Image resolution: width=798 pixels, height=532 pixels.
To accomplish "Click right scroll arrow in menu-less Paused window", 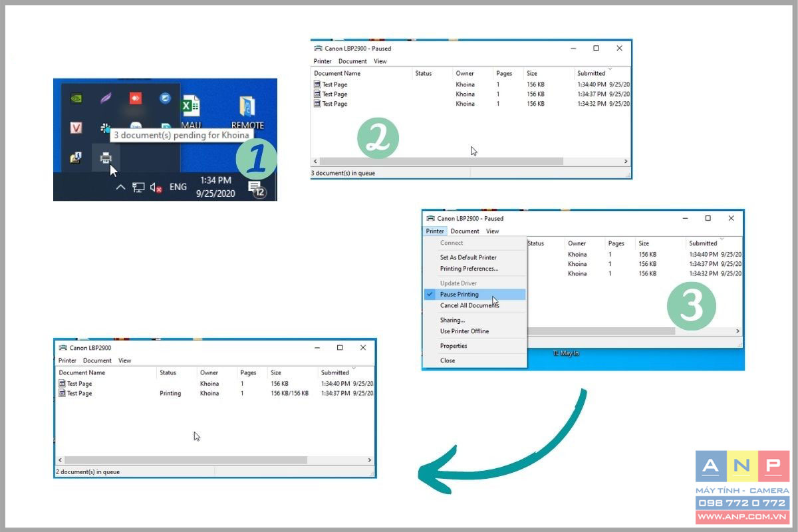I will tap(625, 161).
